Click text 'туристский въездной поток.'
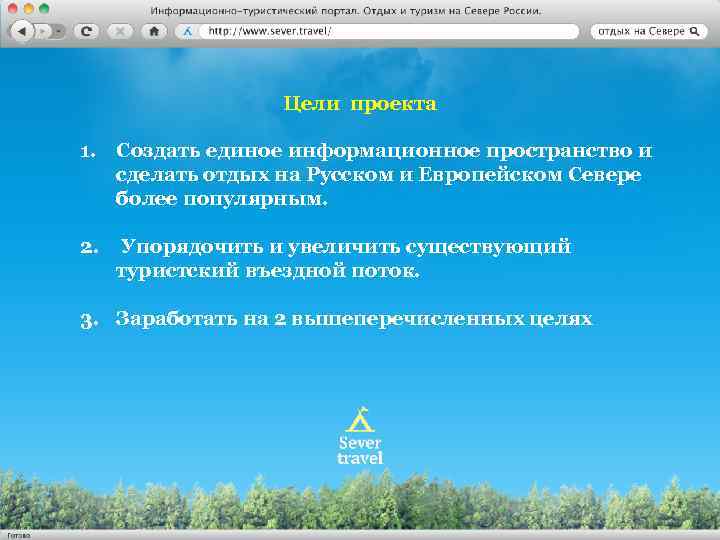This screenshot has height=540, width=720. (x=268, y=270)
